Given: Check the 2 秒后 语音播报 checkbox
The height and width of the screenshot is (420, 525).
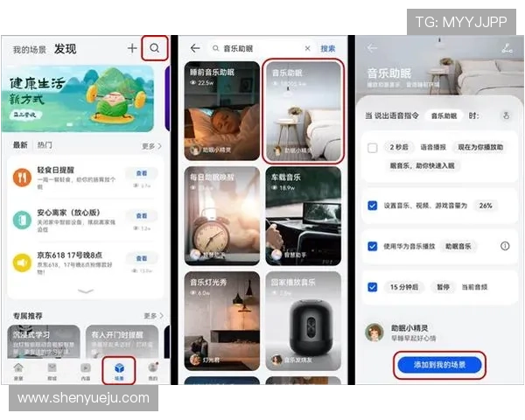Looking at the screenshot, I should pos(373,148).
